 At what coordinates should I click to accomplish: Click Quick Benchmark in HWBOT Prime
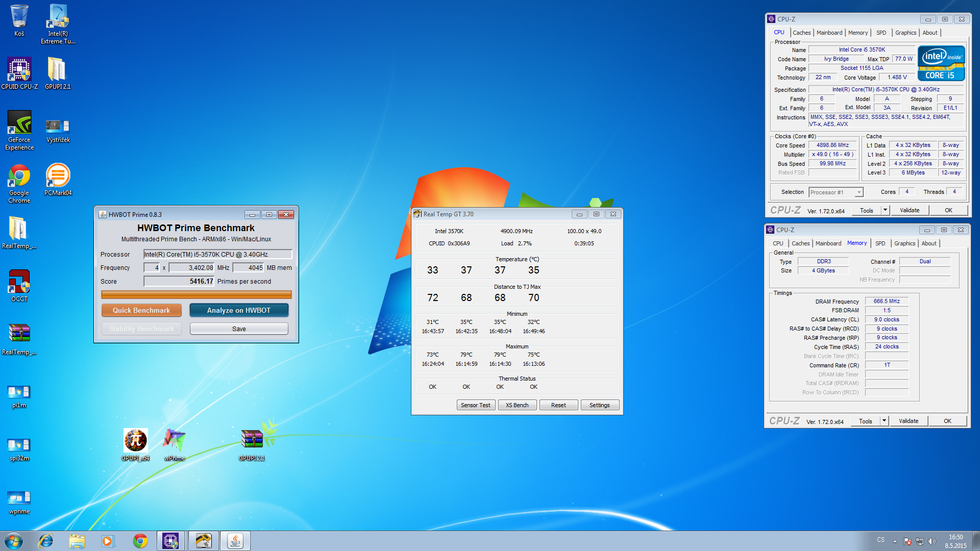click(141, 310)
